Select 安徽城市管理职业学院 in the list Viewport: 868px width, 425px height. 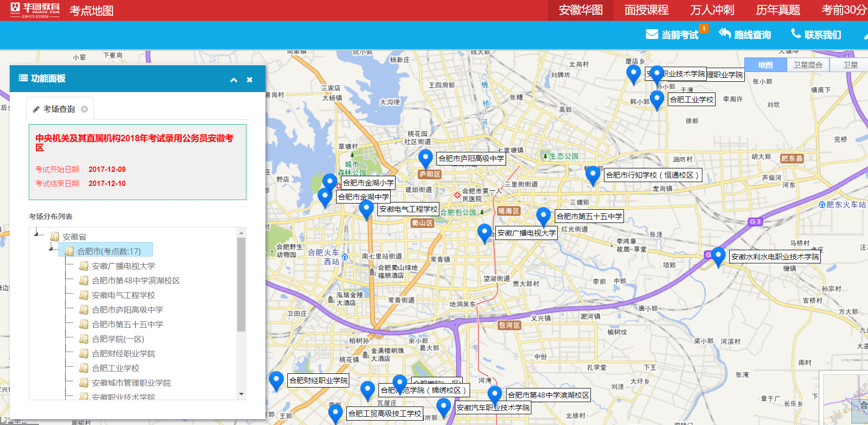(x=132, y=383)
